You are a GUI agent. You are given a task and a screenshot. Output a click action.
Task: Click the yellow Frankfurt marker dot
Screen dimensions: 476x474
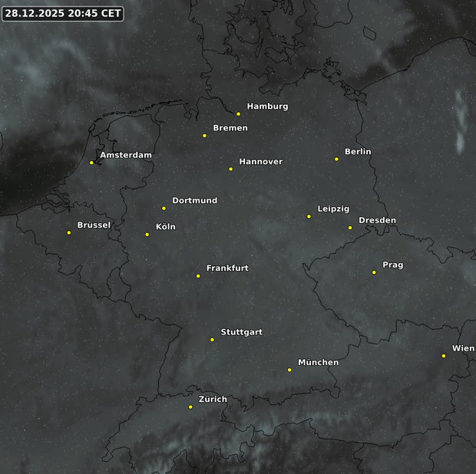pyautogui.click(x=198, y=276)
